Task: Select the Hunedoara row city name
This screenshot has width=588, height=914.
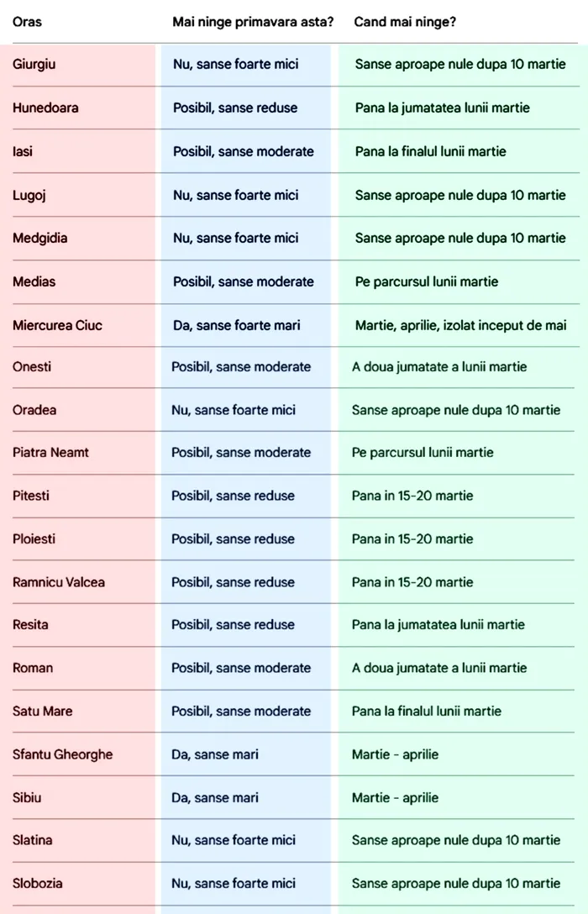Action: coord(45,108)
